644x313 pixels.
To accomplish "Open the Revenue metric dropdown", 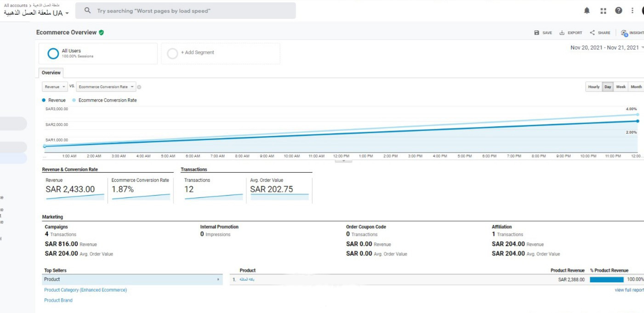I will [55, 87].
